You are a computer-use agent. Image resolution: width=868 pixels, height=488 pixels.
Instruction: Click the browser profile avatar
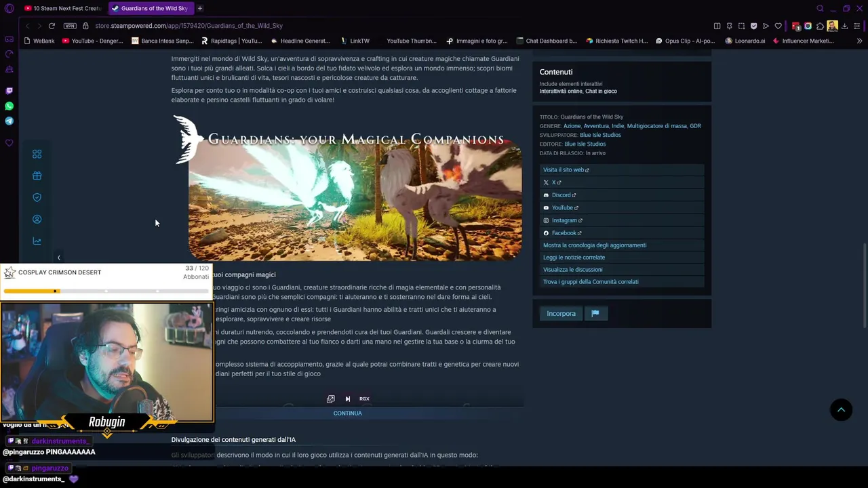point(832,26)
